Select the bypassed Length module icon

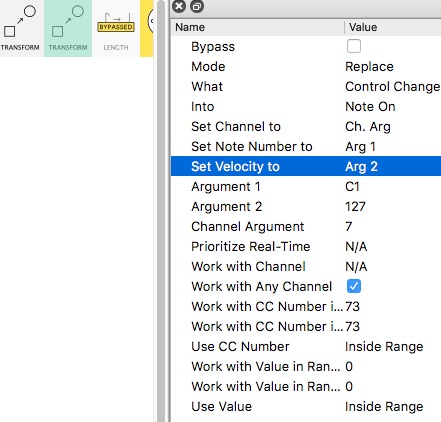(x=116, y=28)
